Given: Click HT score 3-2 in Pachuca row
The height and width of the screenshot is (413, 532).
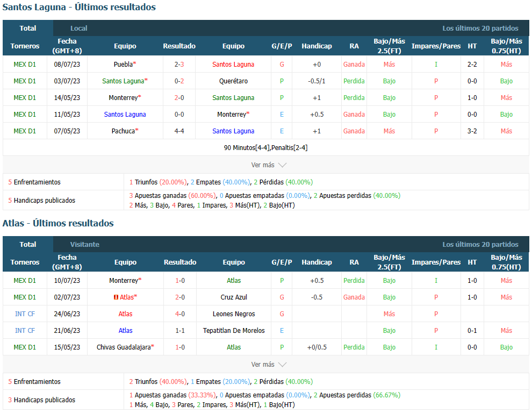Looking at the screenshot, I should point(472,131).
